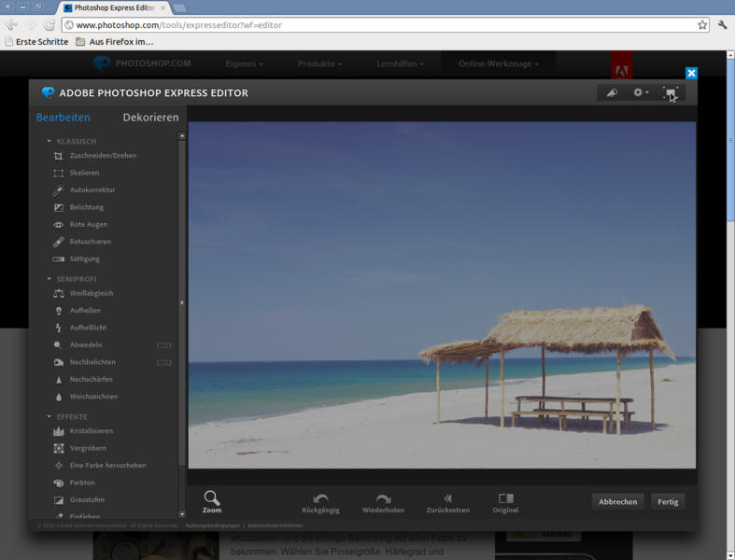Click the beach photo canvas
The image size is (735, 560).
tap(442, 295)
